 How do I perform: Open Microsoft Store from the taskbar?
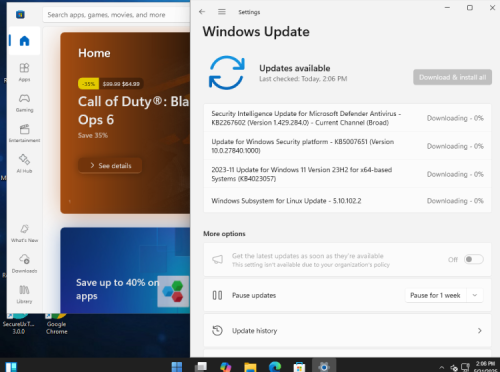[x=299, y=367]
